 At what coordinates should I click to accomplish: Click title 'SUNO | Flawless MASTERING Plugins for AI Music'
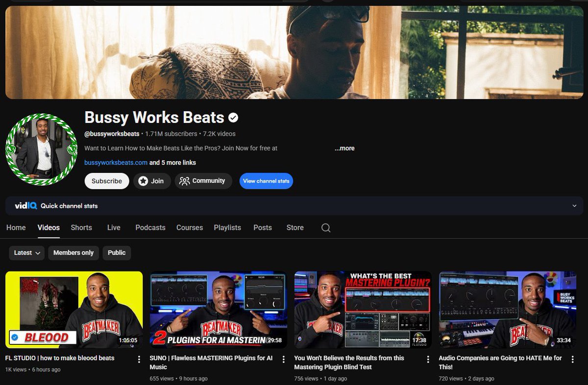[x=211, y=362]
